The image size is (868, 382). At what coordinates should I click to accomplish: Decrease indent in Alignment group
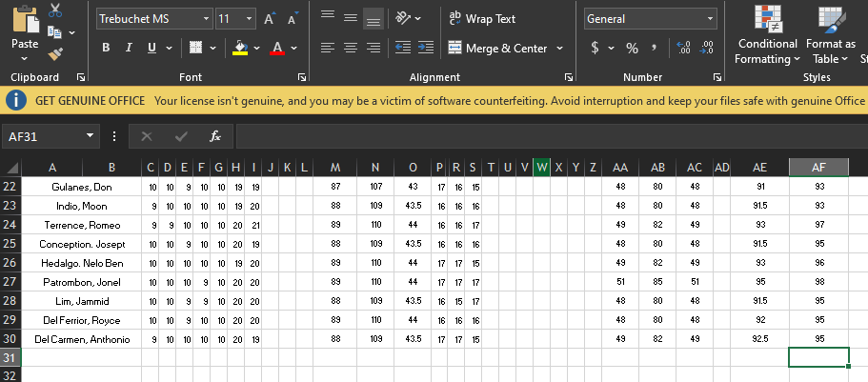click(x=403, y=49)
